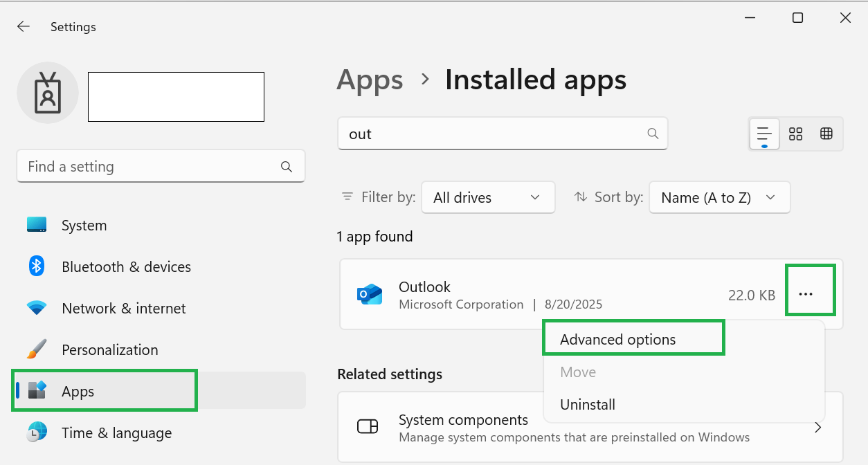868x465 pixels.
Task: Switch to grid view layout
Action: (796, 134)
